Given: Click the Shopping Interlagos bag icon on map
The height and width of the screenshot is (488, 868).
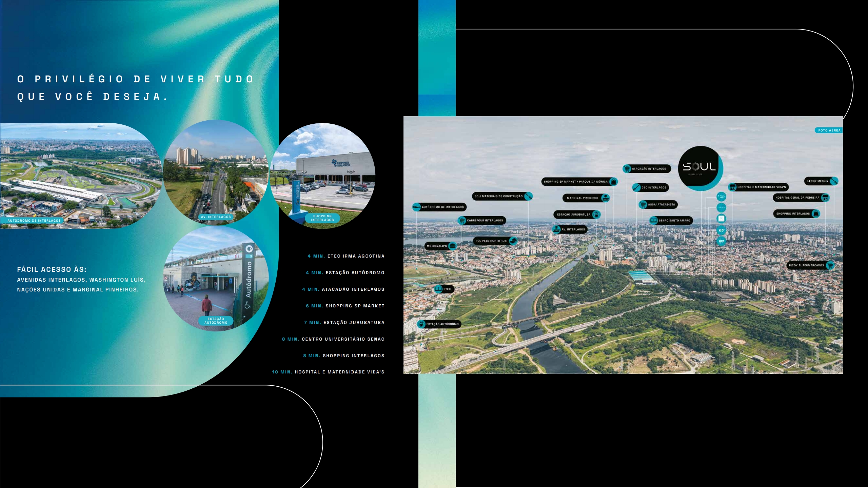Looking at the screenshot, I should point(816,213).
